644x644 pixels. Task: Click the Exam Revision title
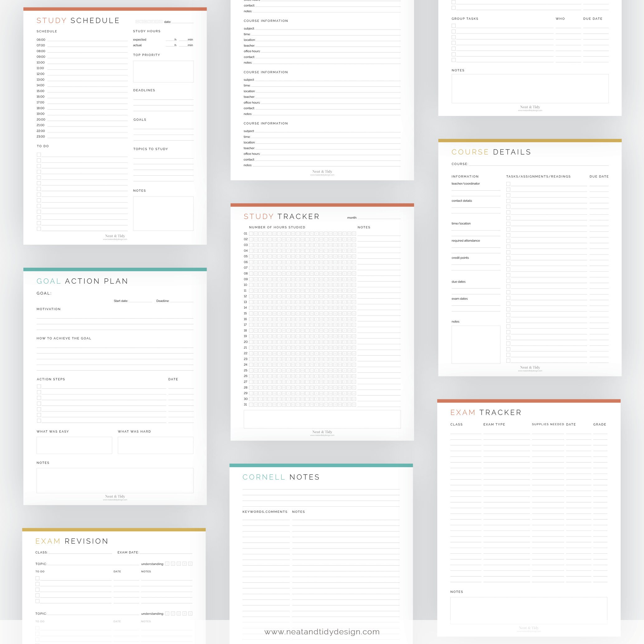[72, 541]
